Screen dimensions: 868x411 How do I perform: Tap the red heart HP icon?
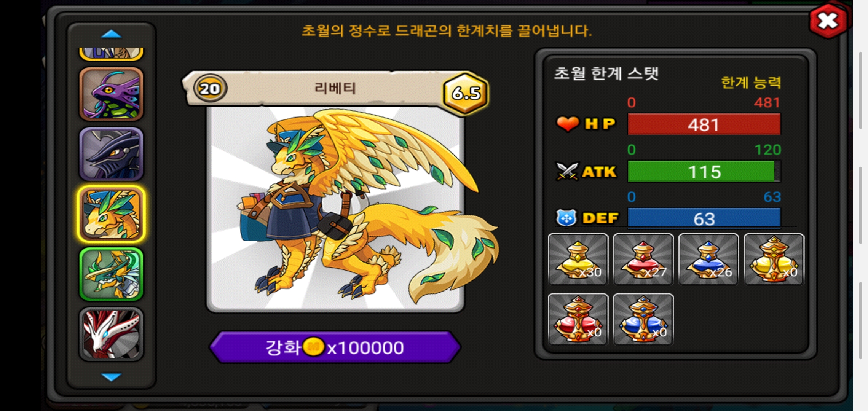(568, 124)
